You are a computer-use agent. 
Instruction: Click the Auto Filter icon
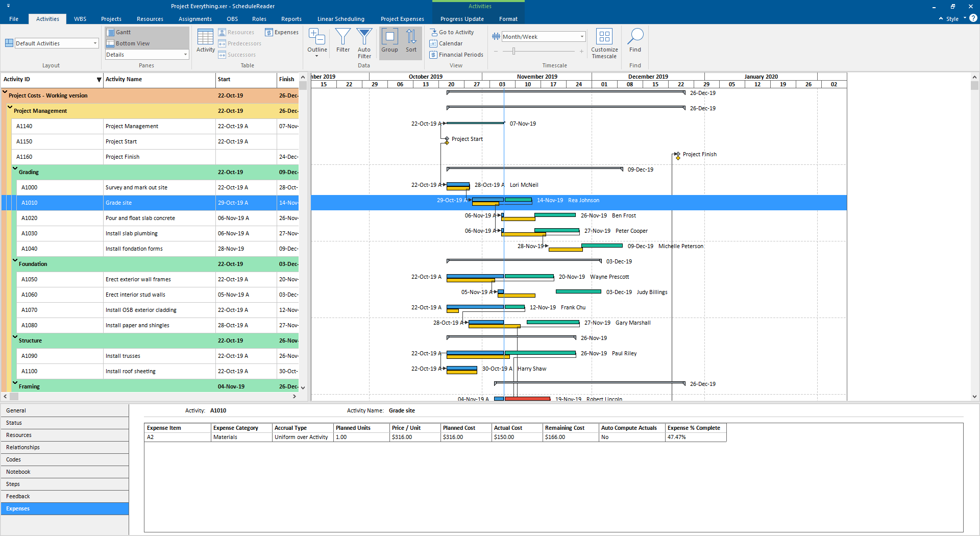[x=364, y=37]
